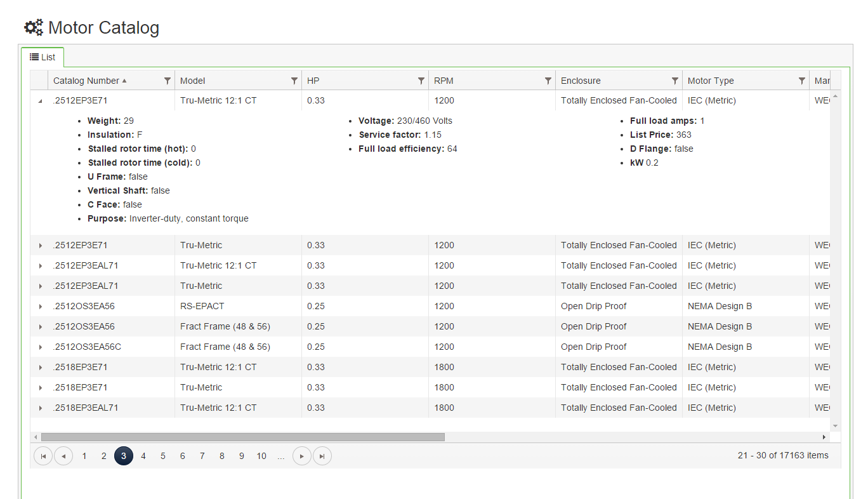Select the List tab
This screenshot has height=499, width=868.
(43, 57)
